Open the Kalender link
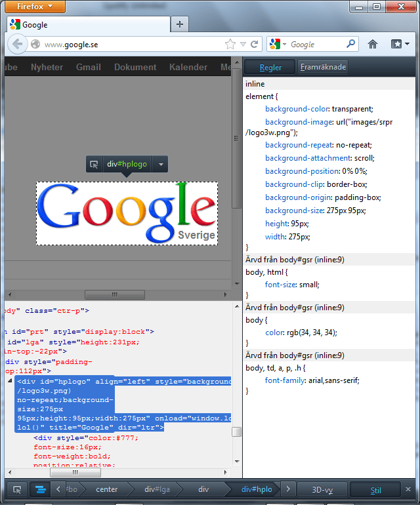This screenshot has height=505, width=420. [188, 67]
